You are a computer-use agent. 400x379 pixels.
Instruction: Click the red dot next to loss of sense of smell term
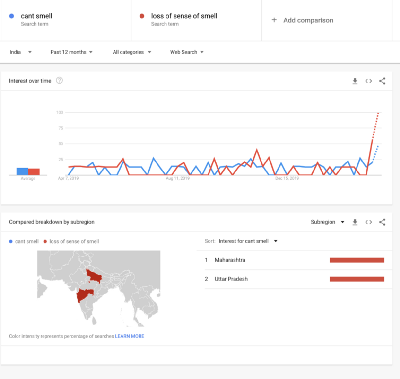click(142, 16)
